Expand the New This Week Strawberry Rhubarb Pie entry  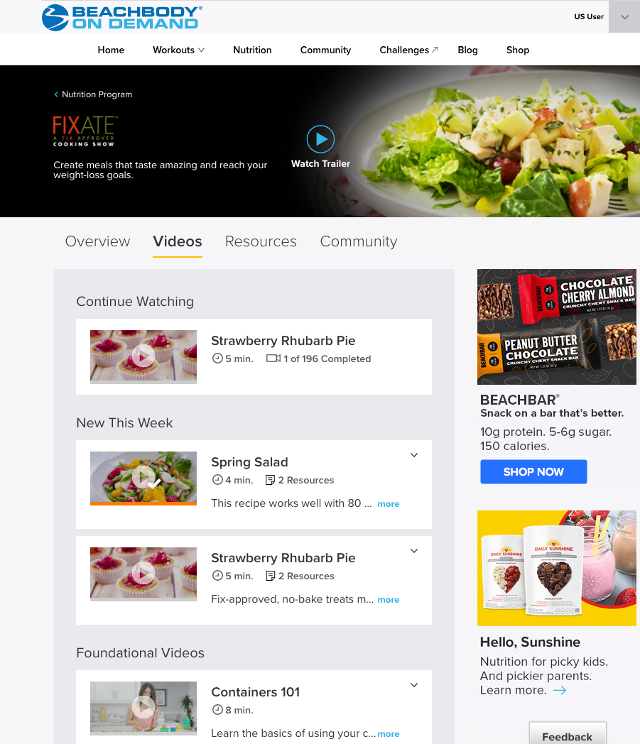point(414,551)
